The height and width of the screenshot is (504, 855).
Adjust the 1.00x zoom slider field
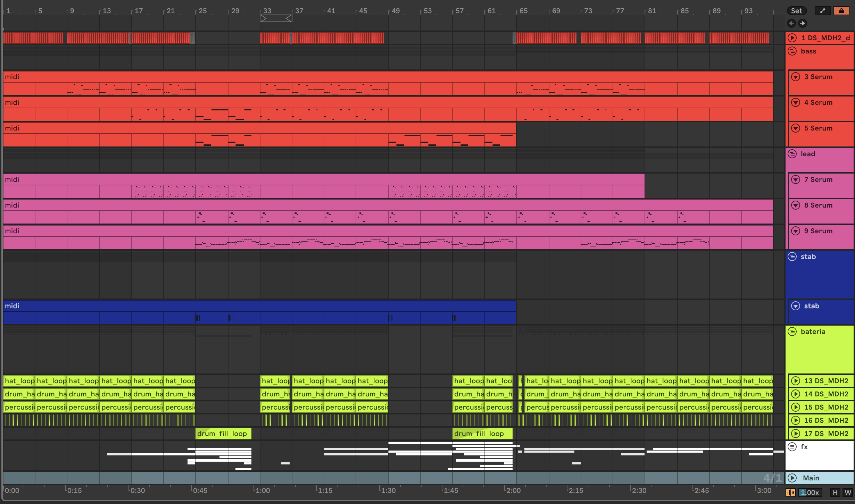tap(810, 493)
